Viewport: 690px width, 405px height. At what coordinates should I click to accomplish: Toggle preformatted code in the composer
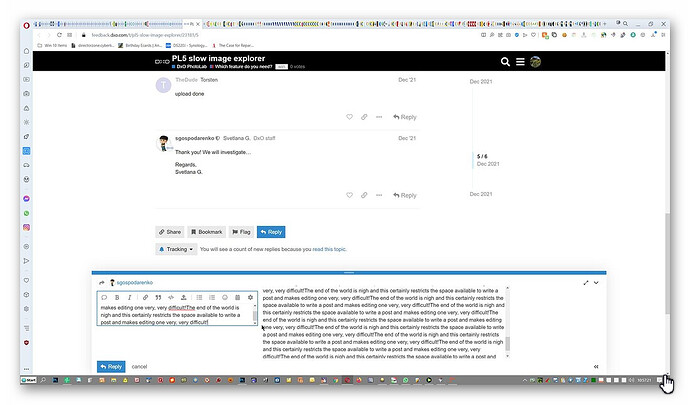coord(171,298)
